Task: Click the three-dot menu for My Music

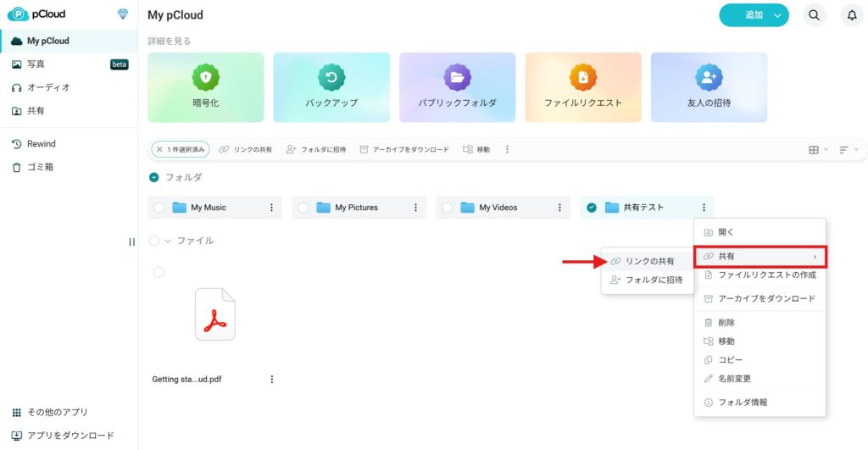Action: 271,208
